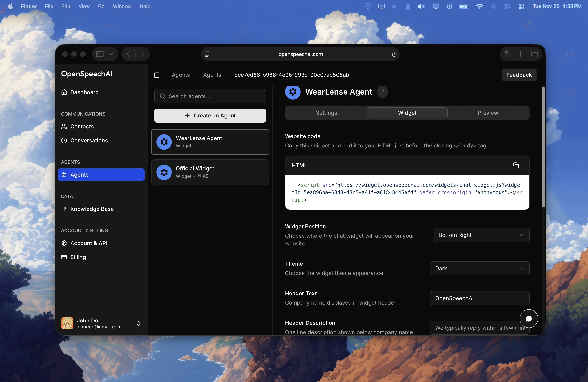
Task: Reload the openspeechai.com page
Action: click(x=394, y=54)
